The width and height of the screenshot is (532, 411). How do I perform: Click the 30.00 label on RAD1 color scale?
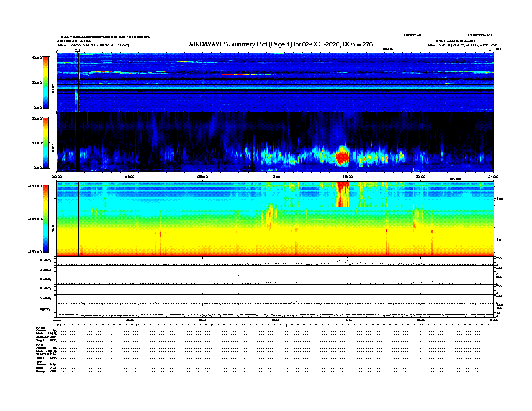click(x=36, y=143)
